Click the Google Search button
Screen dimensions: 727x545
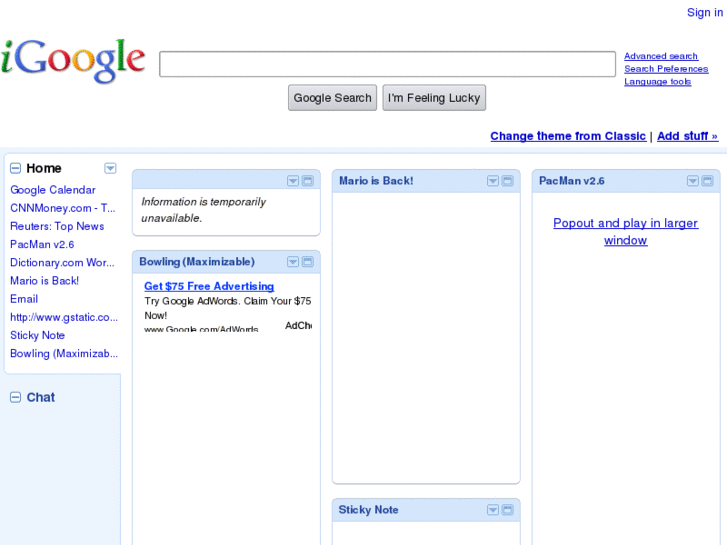pos(332,98)
